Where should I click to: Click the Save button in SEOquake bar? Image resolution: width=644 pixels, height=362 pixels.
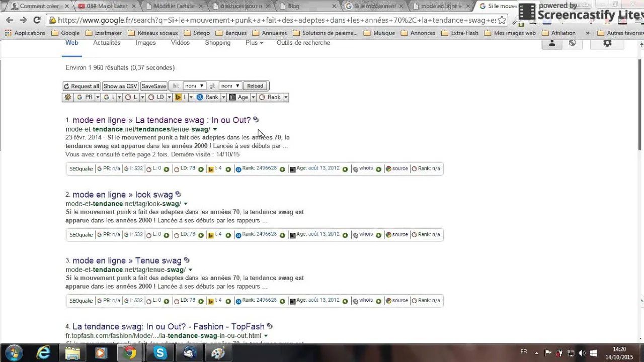(x=153, y=86)
